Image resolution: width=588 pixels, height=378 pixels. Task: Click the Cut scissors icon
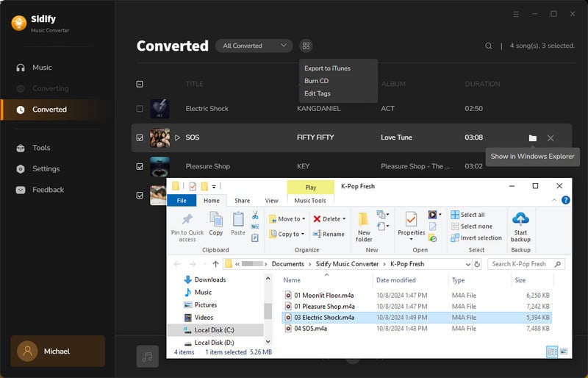point(255,215)
